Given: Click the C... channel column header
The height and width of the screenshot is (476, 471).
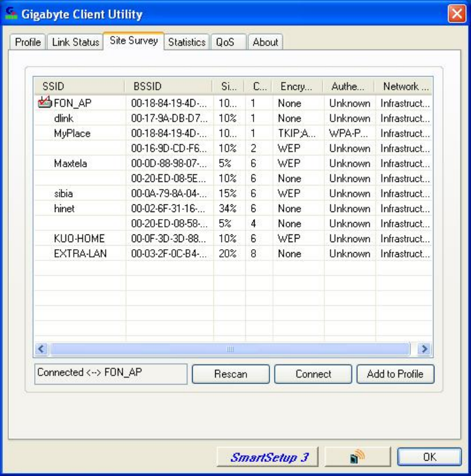Looking at the screenshot, I should [258, 86].
